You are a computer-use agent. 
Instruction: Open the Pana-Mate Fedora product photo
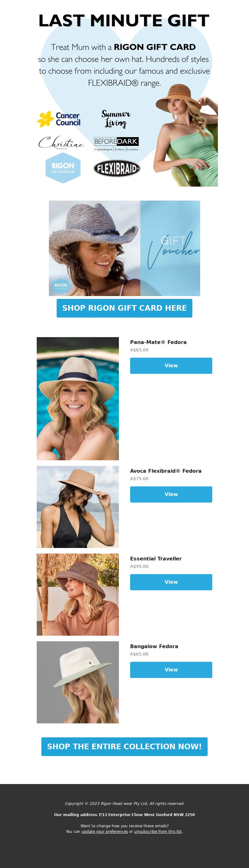[78, 399]
